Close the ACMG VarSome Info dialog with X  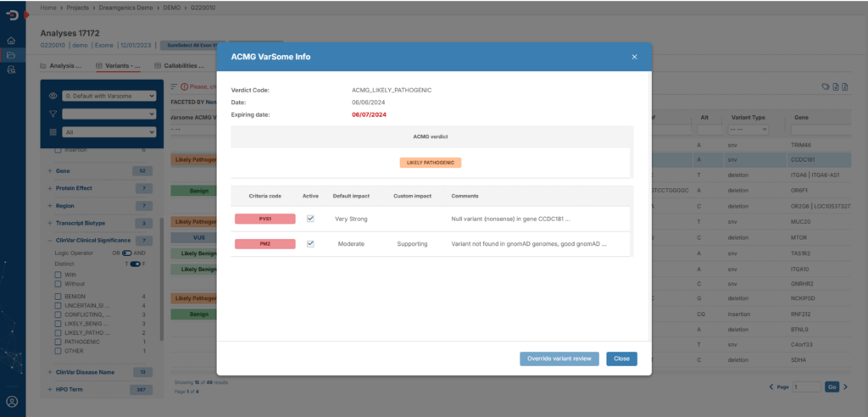pyautogui.click(x=634, y=57)
